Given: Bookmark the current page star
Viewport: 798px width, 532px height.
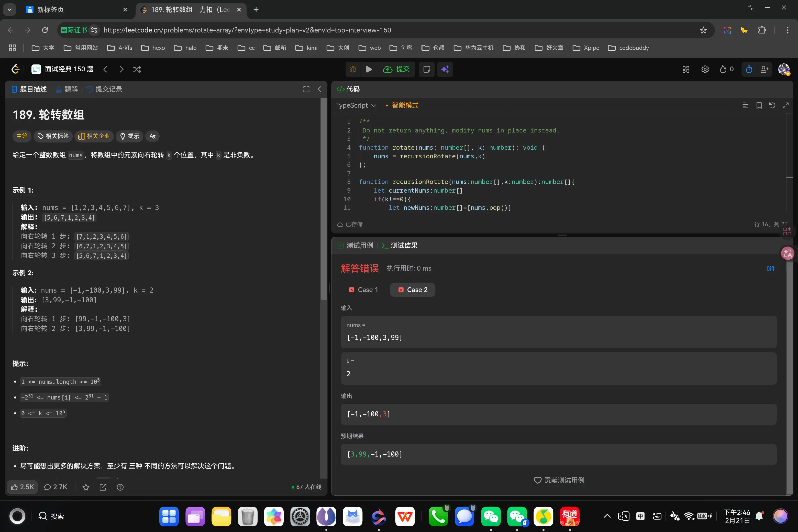Looking at the screenshot, I should point(703,30).
